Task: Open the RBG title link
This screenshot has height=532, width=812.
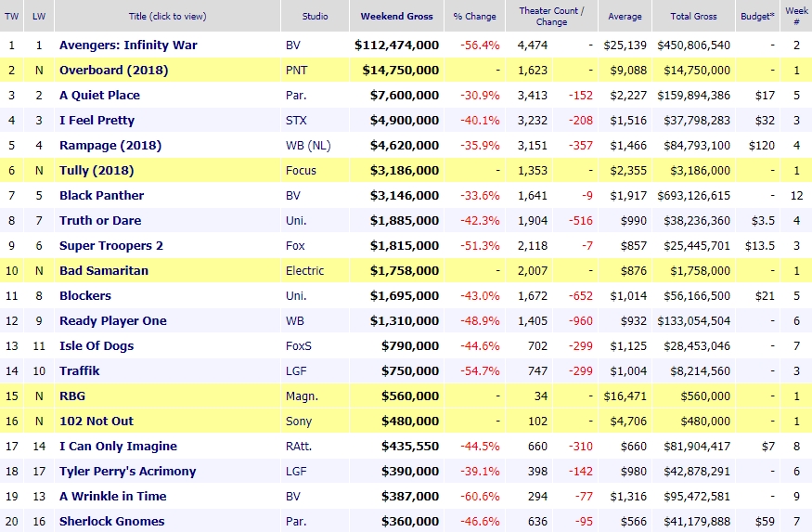Action: [x=72, y=396]
